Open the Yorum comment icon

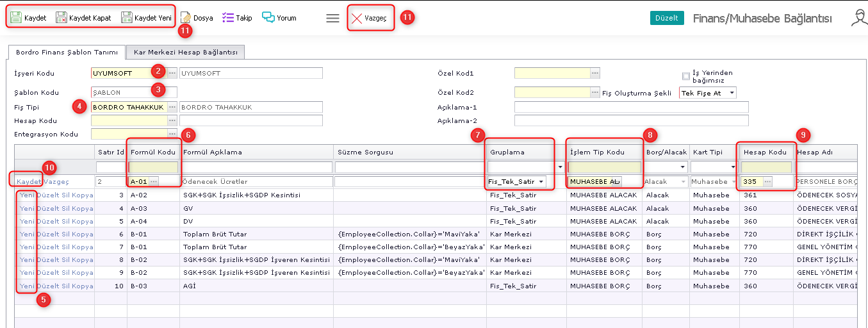pos(268,18)
